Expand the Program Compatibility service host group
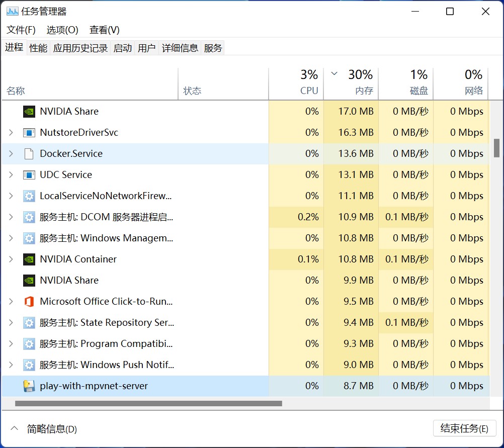 click(x=11, y=343)
